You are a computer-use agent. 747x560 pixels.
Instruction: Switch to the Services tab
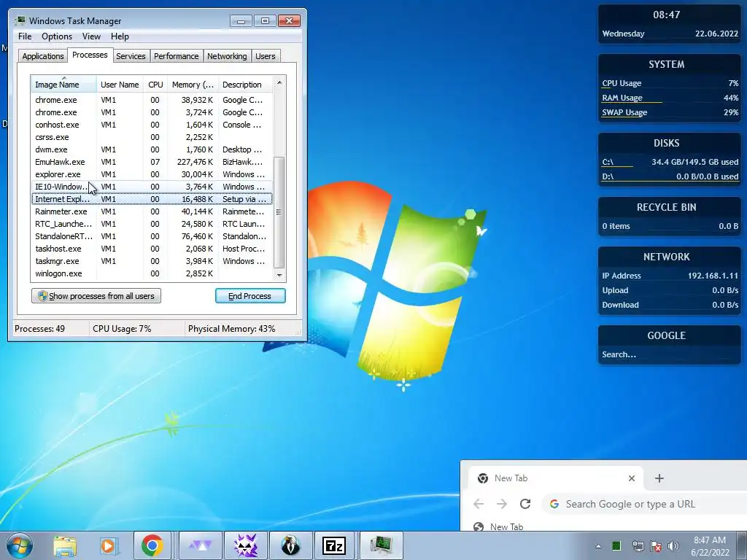tap(131, 56)
